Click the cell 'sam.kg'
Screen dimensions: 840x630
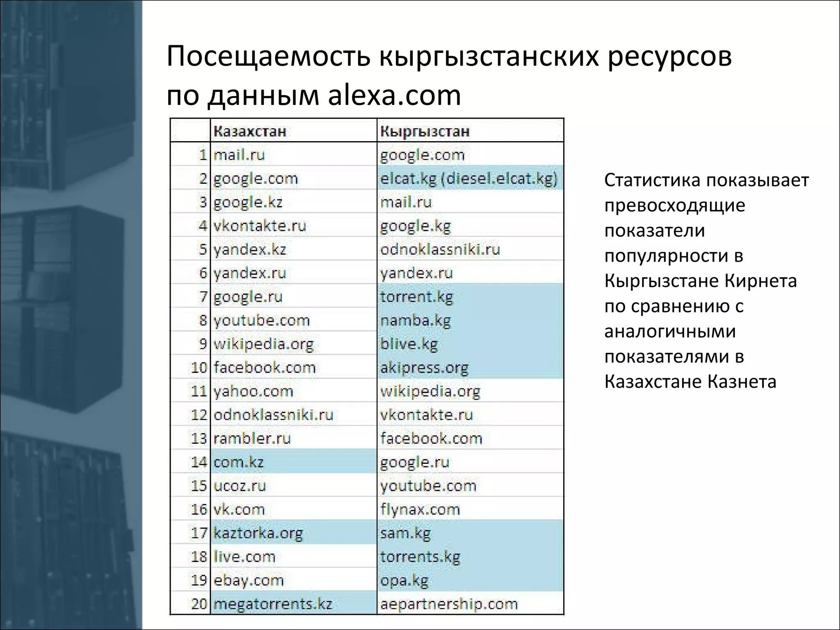(470, 532)
